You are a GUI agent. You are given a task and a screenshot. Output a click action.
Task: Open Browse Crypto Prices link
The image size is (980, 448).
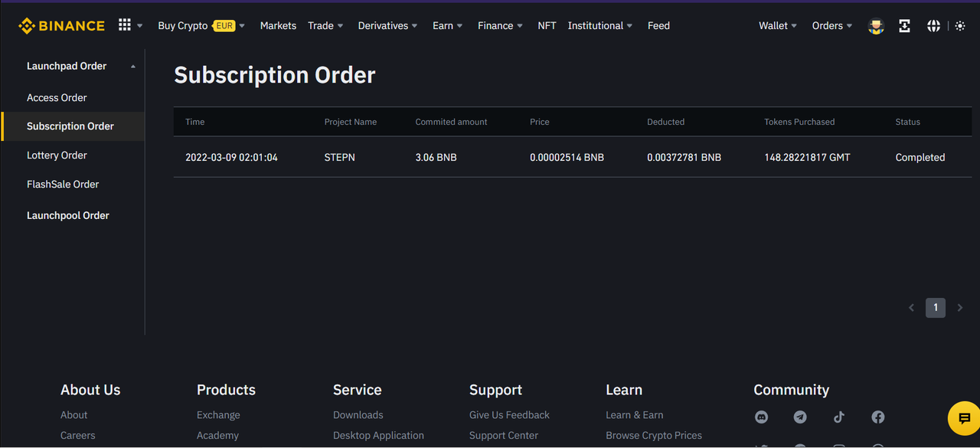(654, 436)
